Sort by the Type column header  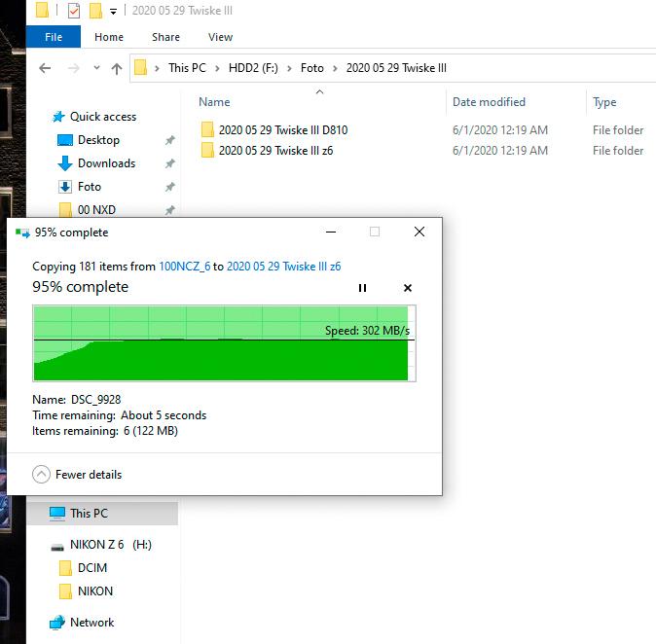tap(604, 102)
